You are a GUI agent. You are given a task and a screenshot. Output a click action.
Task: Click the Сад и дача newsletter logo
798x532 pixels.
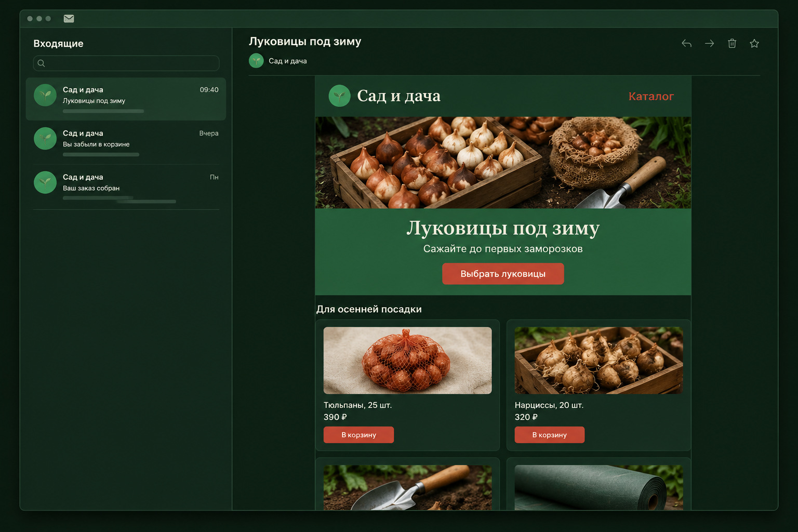click(339, 96)
